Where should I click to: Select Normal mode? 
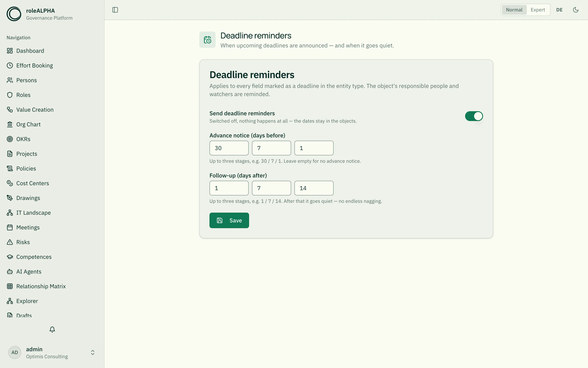click(514, 10)
